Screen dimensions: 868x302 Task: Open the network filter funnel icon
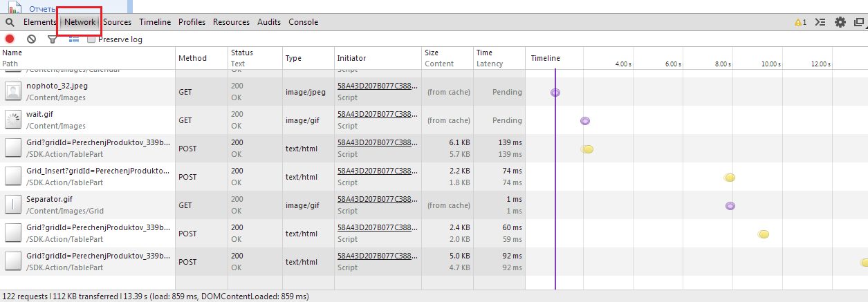pyautogui.click(x=52, y=39)
